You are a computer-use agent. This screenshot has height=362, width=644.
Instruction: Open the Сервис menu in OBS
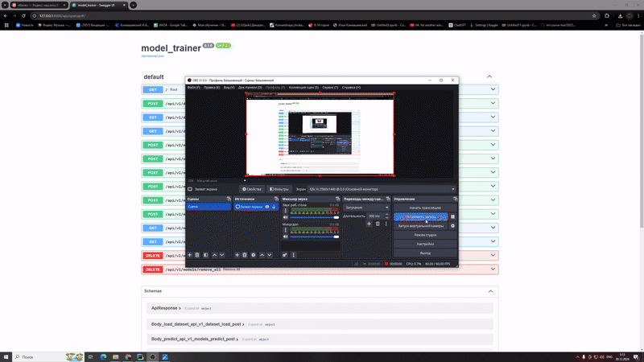[329, 88]
